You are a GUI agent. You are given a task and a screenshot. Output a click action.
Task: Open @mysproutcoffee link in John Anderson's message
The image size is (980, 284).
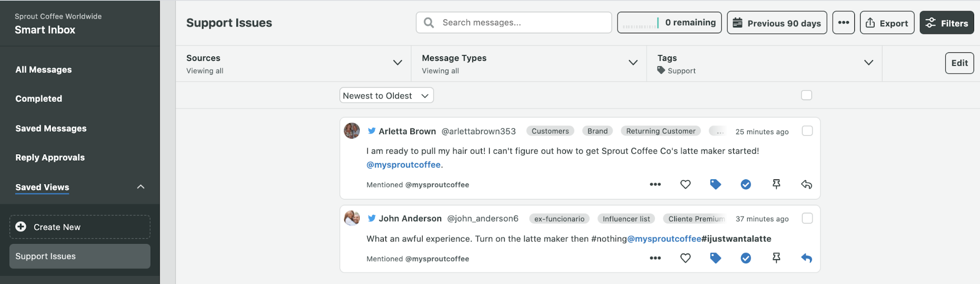coord(664,239)
